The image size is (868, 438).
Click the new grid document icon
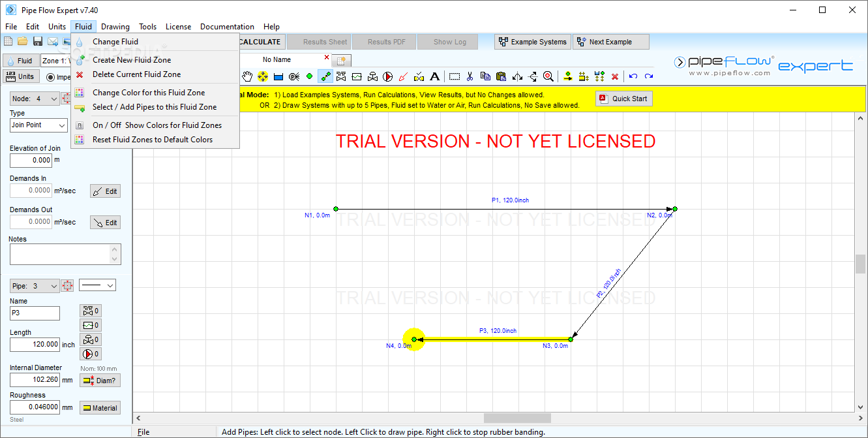click(8, 42)
